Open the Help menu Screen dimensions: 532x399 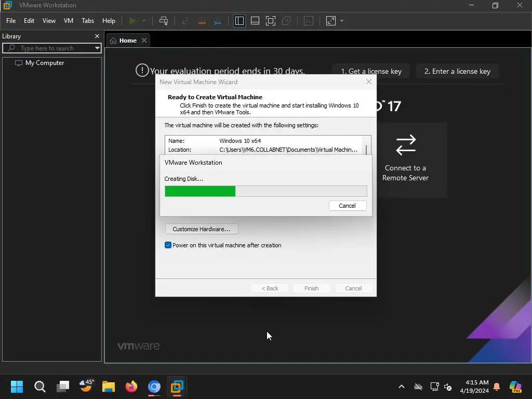click(109, 21)
